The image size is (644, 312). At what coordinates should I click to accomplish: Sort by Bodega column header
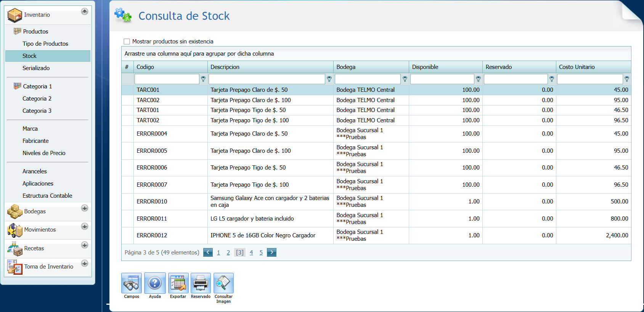point(371,67)
